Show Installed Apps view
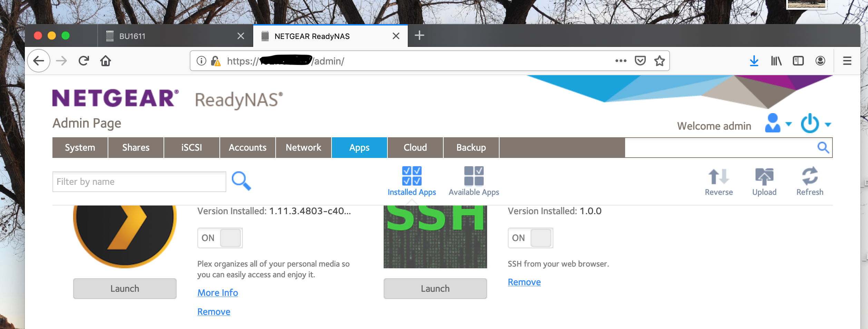The height and width of the screenshot is (329, 868). point(412,181)
